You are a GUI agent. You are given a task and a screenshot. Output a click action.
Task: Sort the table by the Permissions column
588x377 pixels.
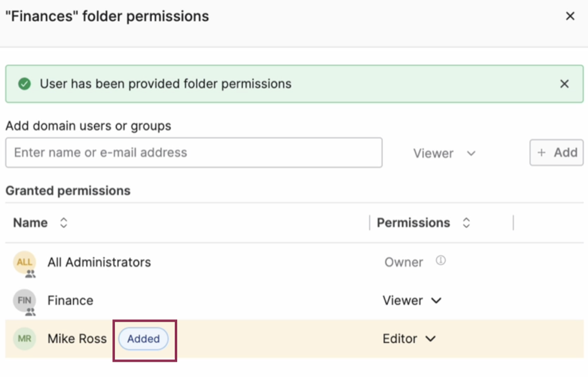point(466,222)
